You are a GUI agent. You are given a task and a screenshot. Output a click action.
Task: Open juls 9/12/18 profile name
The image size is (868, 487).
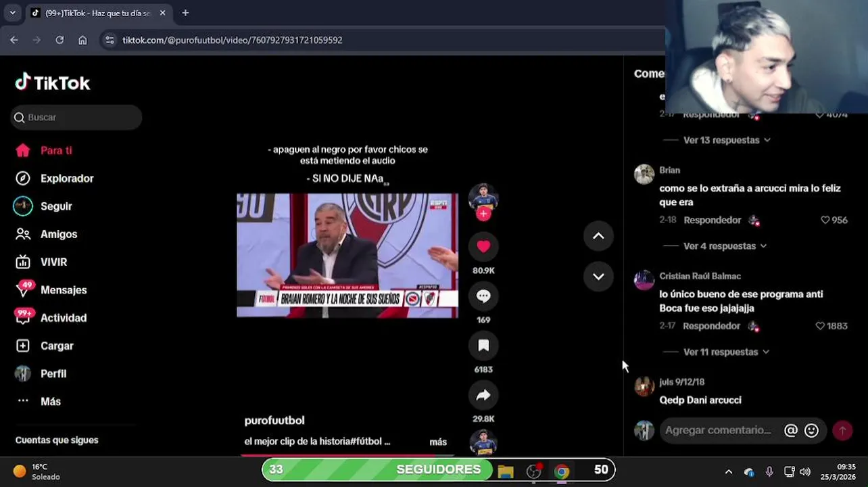pyautogui.click(x=681, y=382)
